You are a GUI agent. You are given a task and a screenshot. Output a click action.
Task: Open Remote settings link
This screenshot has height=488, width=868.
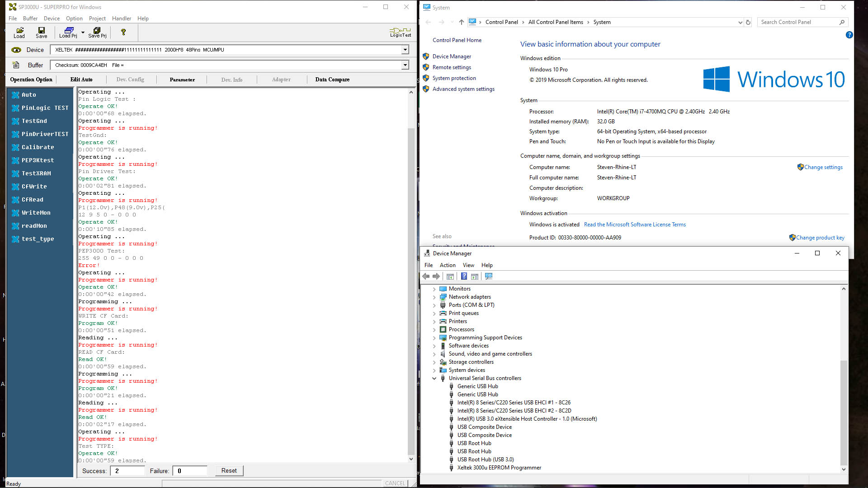pyautogui.click(x=452, y=67)
